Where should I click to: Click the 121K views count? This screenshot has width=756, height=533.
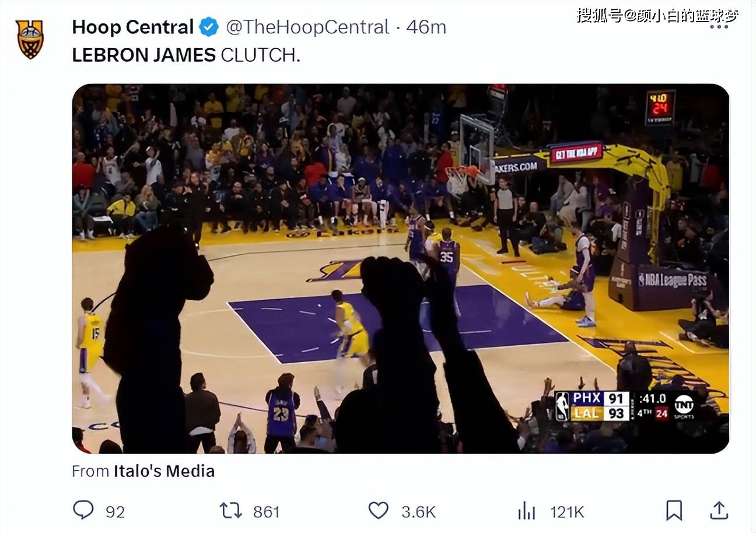click(x=567, y=512)
